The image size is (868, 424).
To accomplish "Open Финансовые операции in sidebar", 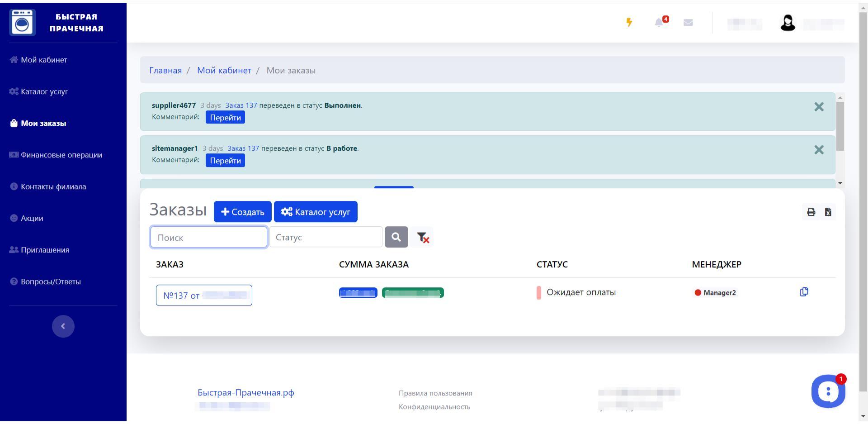I will tap(61, 155).
